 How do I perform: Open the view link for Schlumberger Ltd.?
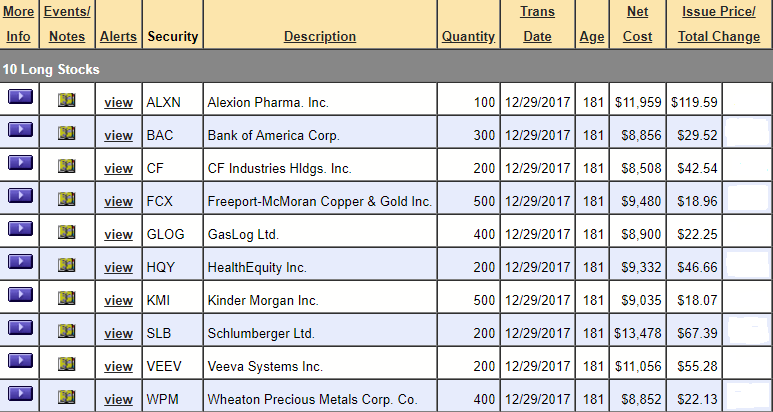[118, 334]
